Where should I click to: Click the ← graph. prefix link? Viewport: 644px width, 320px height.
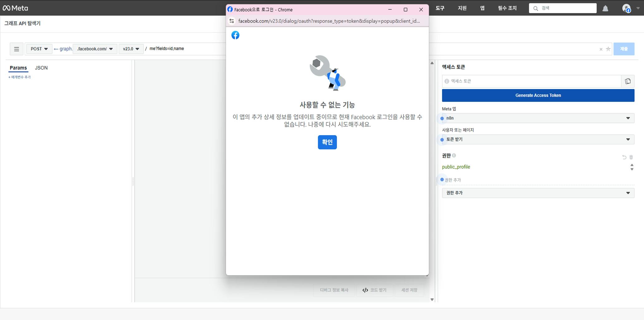63,49
